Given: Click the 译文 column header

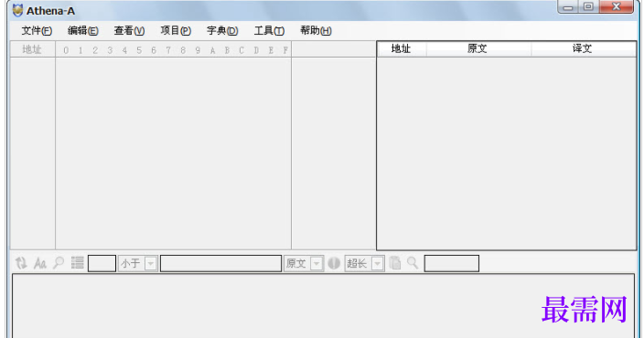Looking at the screenshot, I should click(x=584, y=48).
